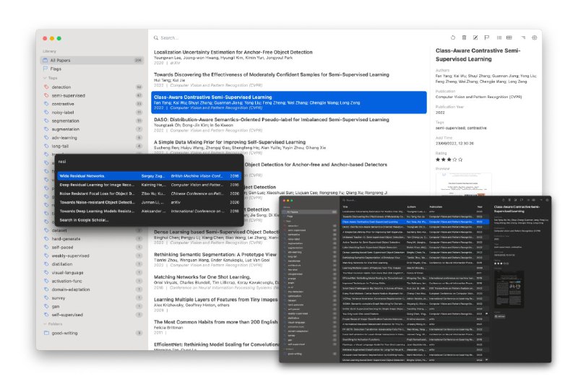
Task: Switch to table view icon
Action: click(x=509, y=38)
